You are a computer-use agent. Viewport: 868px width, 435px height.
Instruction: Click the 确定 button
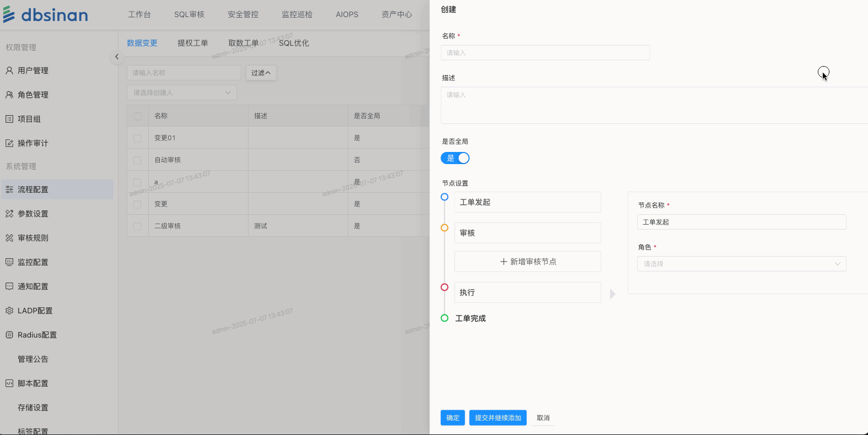point(452,418)
